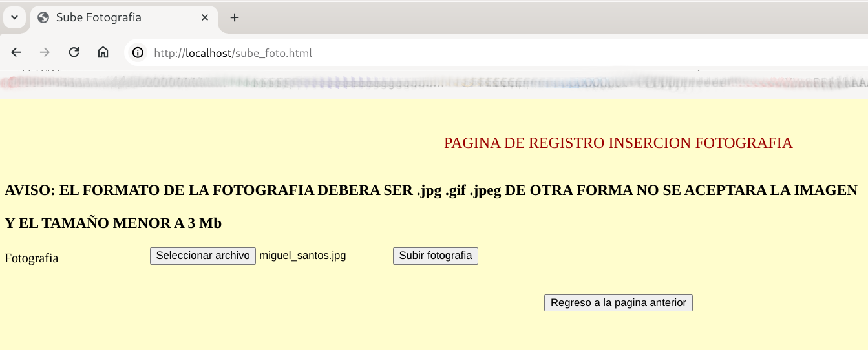Click the globe favicon on the tab
The image size is (868, 350).
pos(43,17)
